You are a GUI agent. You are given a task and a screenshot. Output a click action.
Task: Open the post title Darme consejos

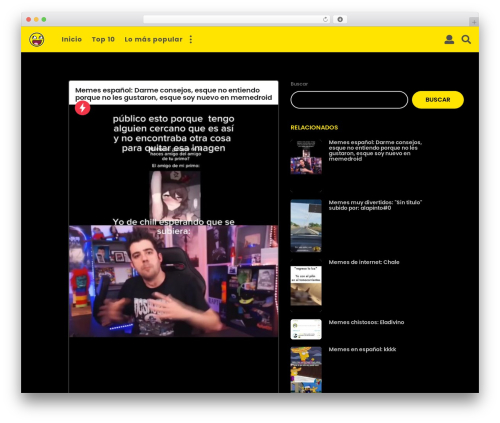point(173,94)
